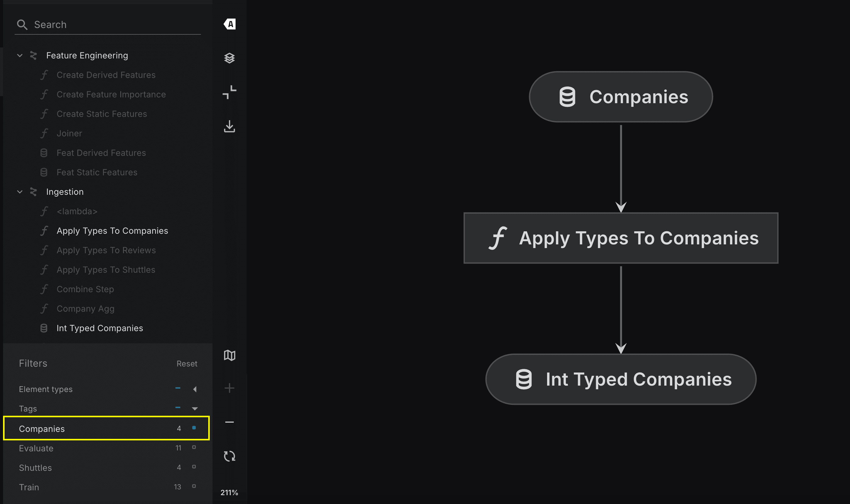Screen dimensions: 850x504
Task: Select Apply Types To Reviews in tree
Action: click(x=106, y=250)
